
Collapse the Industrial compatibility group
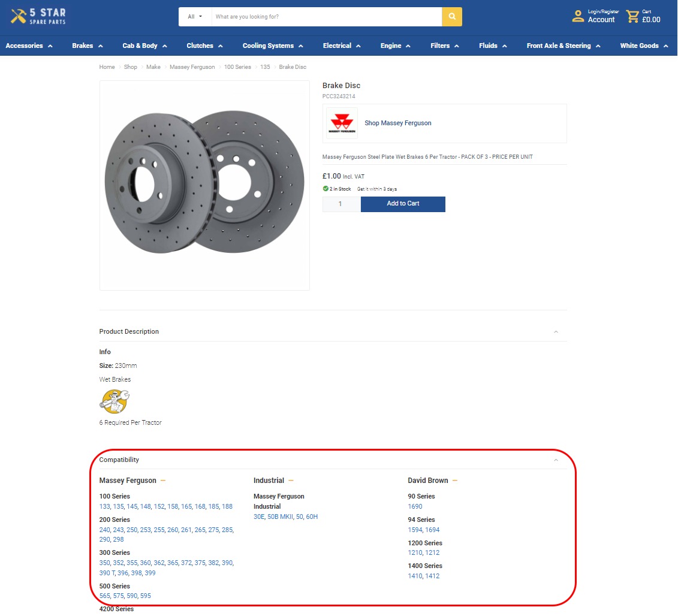291,481
